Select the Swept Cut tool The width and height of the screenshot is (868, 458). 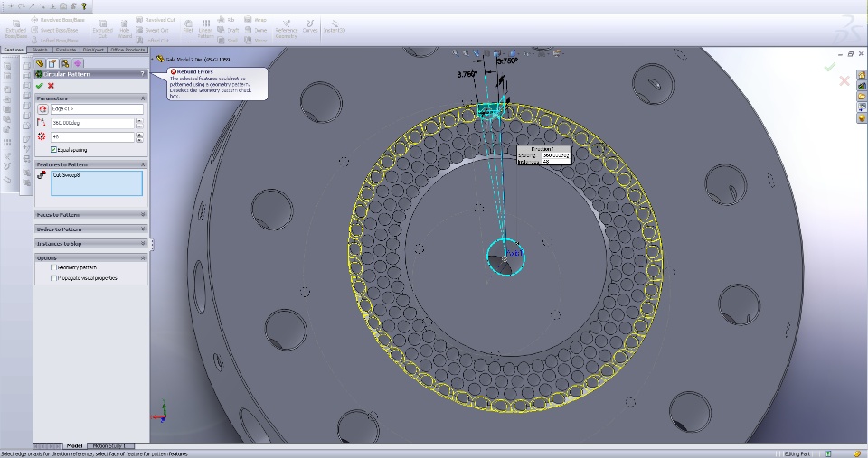click(x=152, y=30)
